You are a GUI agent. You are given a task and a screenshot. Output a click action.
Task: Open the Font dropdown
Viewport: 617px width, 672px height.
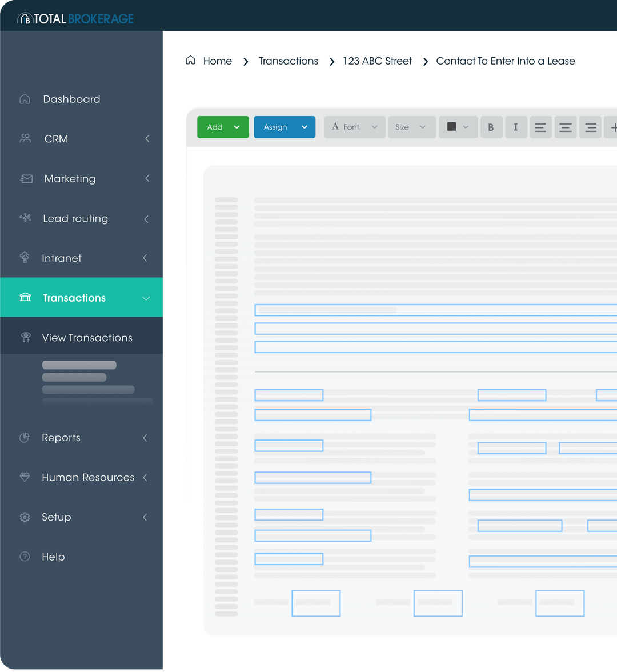point(354,127)
